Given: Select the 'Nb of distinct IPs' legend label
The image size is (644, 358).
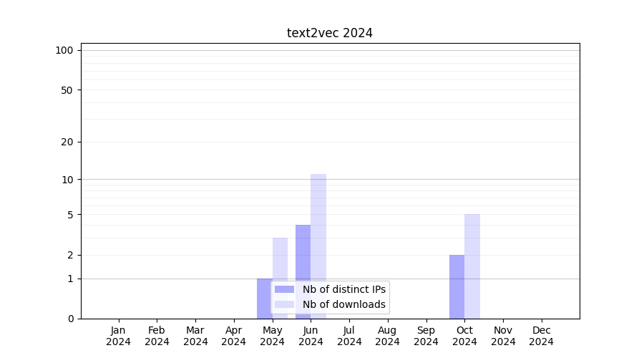Looking at the screenshot, I should coord(343,289).
